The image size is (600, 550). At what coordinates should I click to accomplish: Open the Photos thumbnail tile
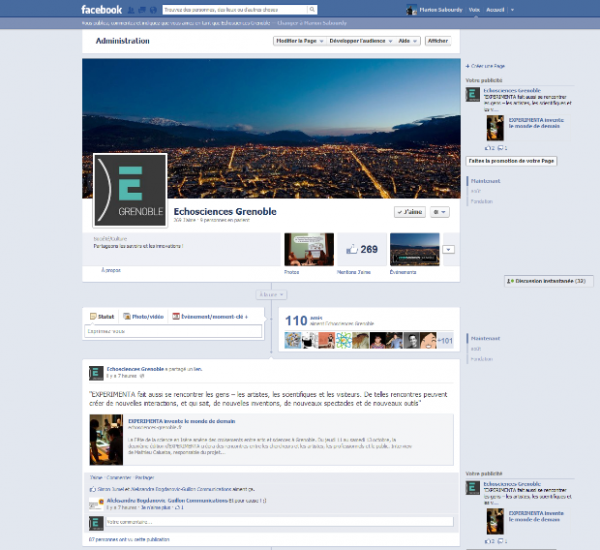tap(309, 249)
